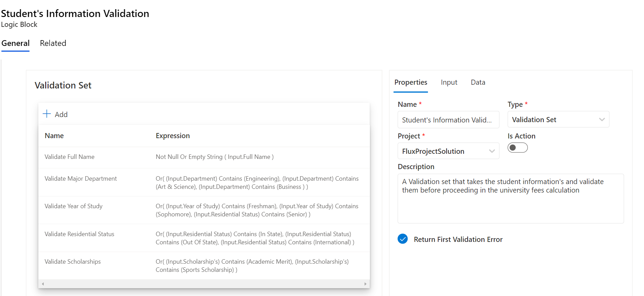This screenshot has height=296, width=644.
Task: Click the horizontal scrollbar right arrow
Action: [x=365, y=284]
